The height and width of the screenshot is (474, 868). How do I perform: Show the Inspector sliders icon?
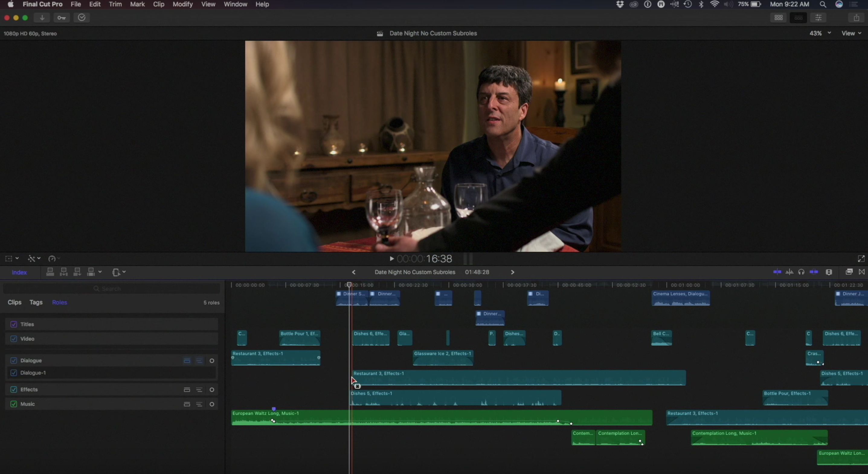[818, 18]
